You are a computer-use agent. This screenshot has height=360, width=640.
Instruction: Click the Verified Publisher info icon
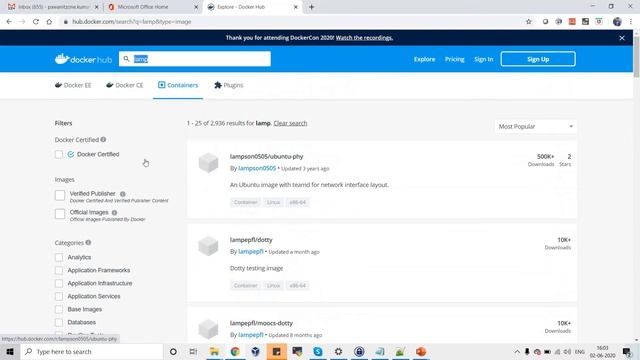pos(122,194)
